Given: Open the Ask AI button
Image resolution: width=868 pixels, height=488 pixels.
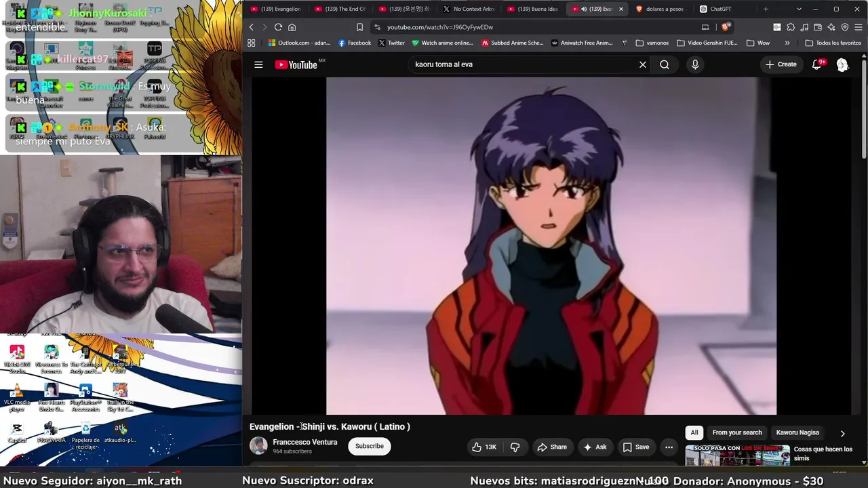Looking at the screenshot, I should pyautogui.click(x=595, y=447).
